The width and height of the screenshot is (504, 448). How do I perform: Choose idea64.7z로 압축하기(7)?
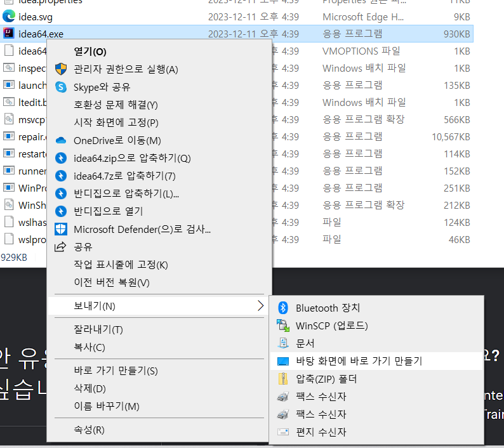[124, 176]
